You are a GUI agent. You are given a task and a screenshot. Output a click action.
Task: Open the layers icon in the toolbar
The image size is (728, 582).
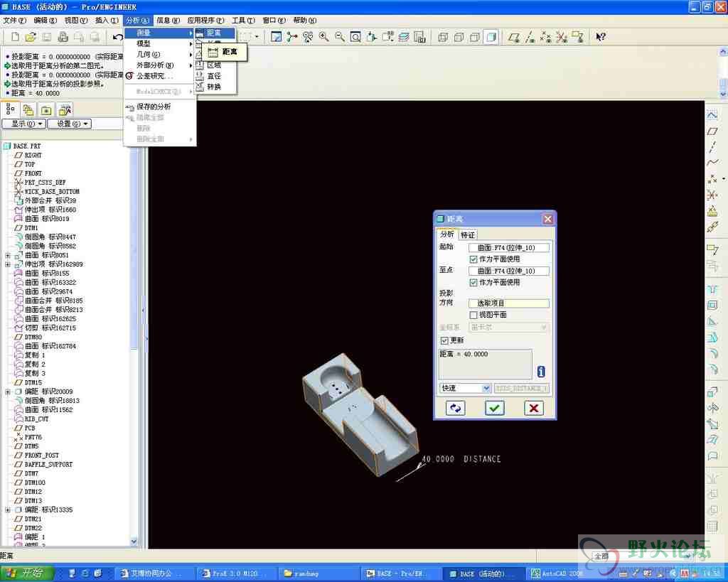point(404,37)
